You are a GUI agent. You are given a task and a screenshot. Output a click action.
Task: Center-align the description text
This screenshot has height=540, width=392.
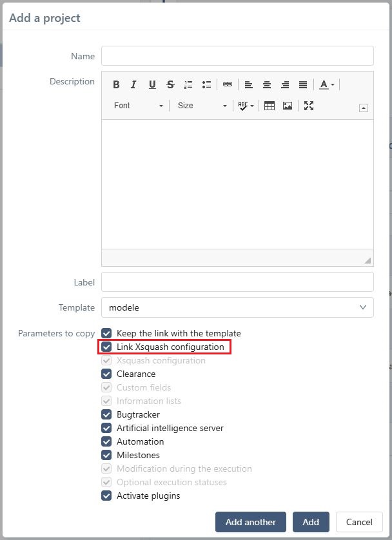(266, 84)
